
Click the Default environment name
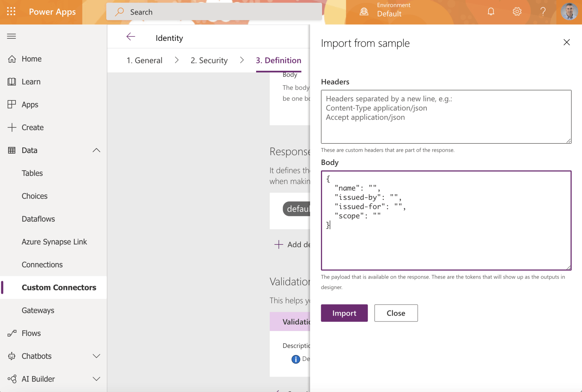(x=389, y=14)
